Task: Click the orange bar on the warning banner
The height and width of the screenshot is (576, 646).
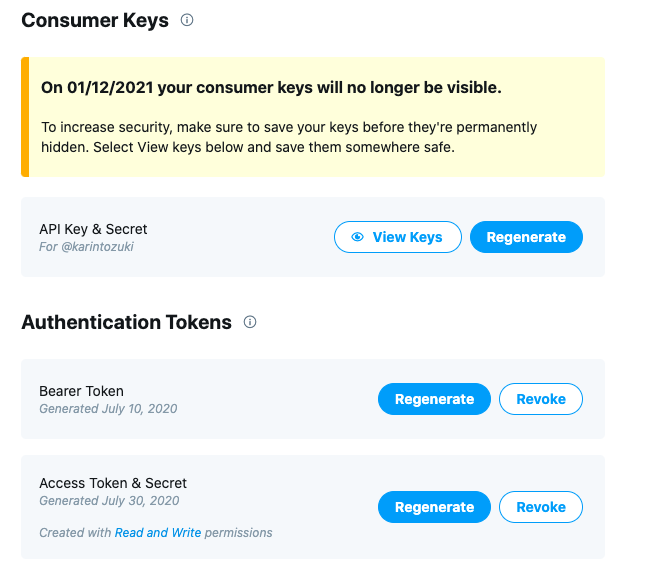Action: click(25, 117)
